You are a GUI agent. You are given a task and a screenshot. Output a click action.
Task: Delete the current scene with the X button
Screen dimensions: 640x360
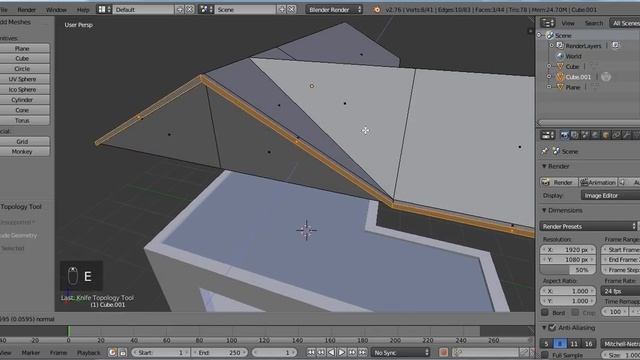(291, 9)
